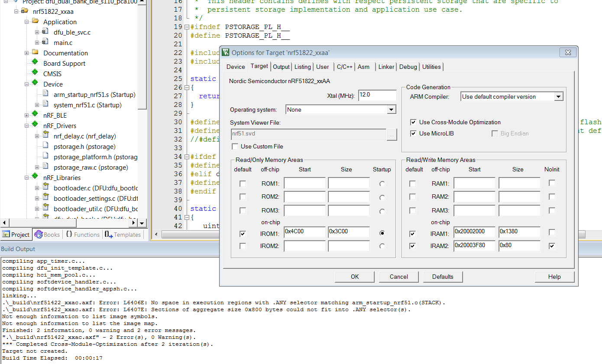Click the IRAM1 Size field
This screenshot has width=602, height=364.
(x=519, y=232)
